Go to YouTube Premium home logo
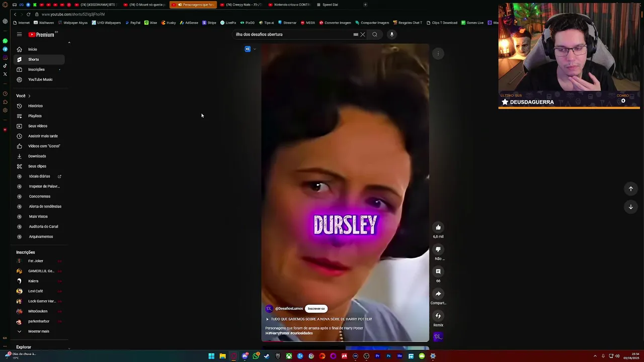 coord(41,34)
